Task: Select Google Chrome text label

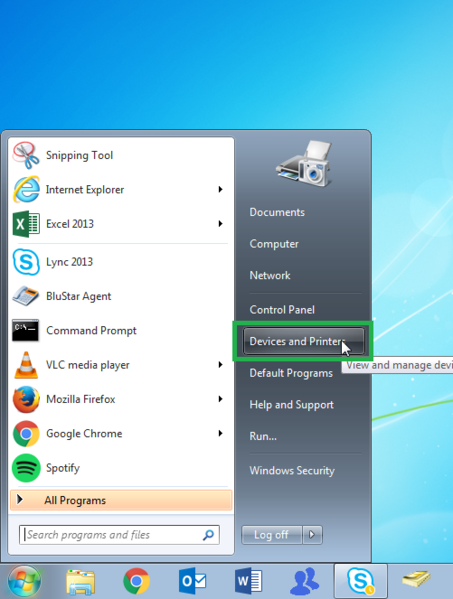Action: click(84, 434)
